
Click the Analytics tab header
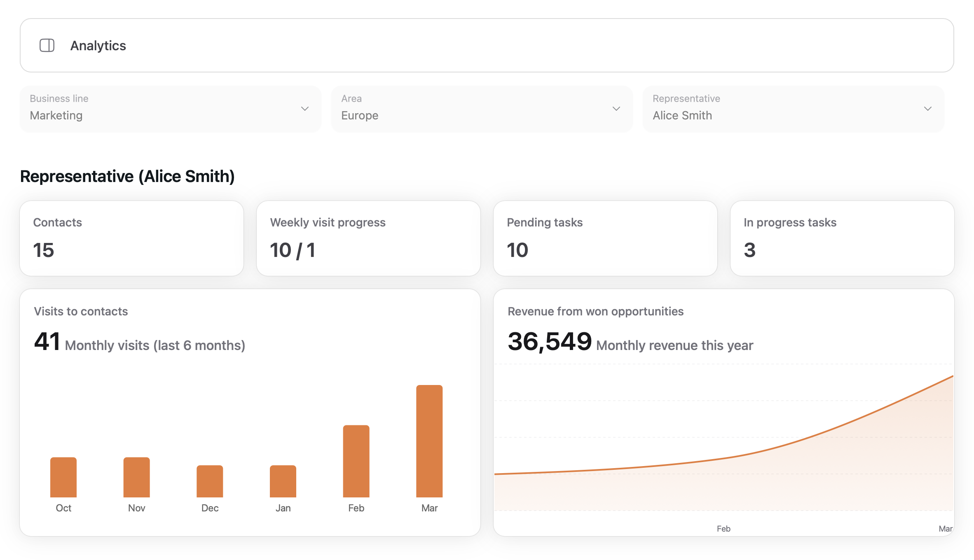click(98, 45)
